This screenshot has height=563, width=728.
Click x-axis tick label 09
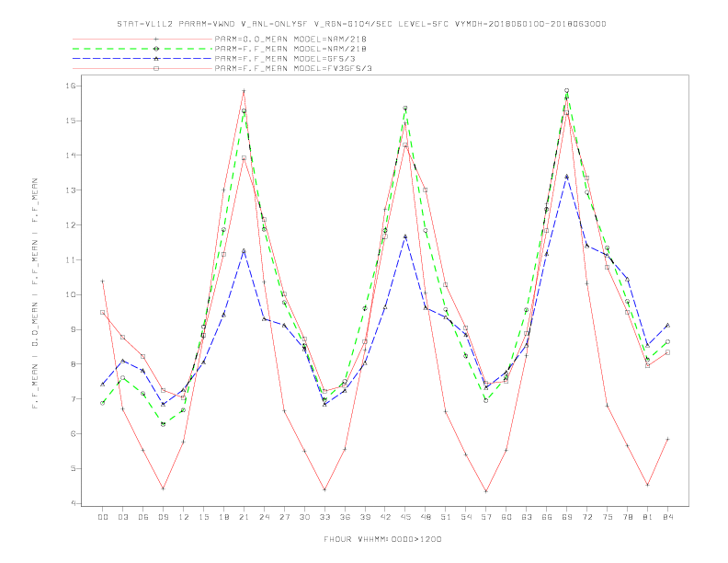pos(163,517)
